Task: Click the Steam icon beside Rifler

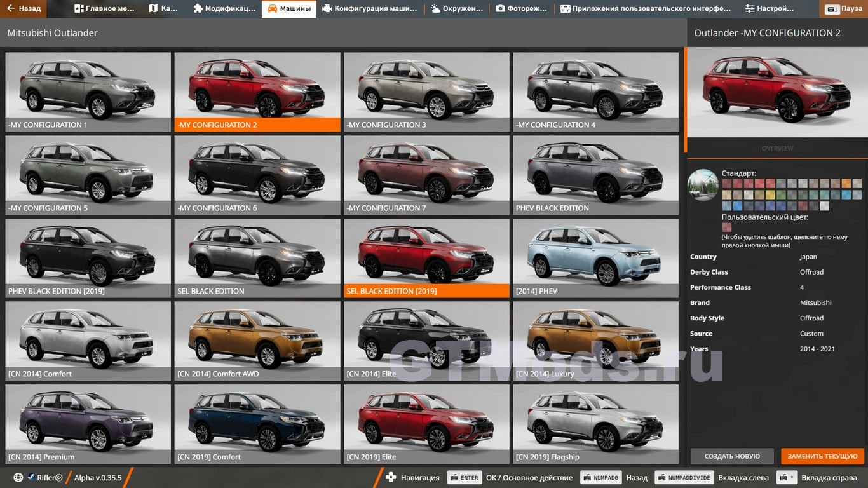Action: click(x=31, y=478)
